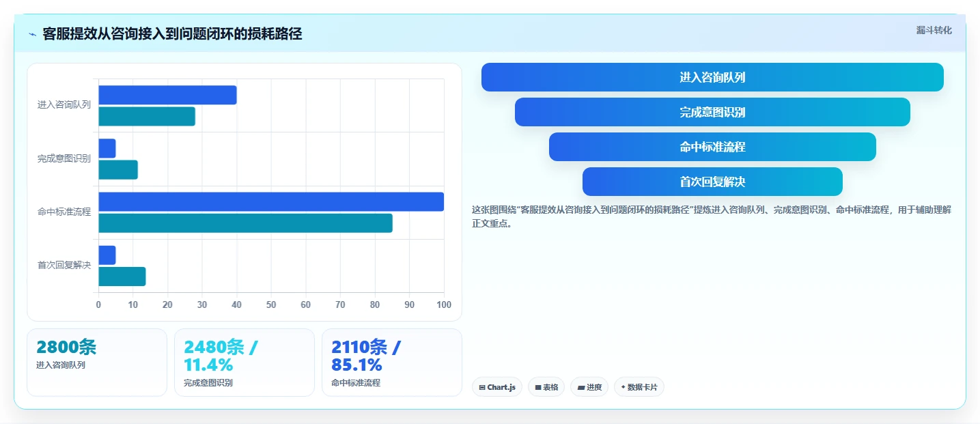Click the description paragraph starting 这张图围绕
This screenshot has width=980, height=424.
(712, 216)
